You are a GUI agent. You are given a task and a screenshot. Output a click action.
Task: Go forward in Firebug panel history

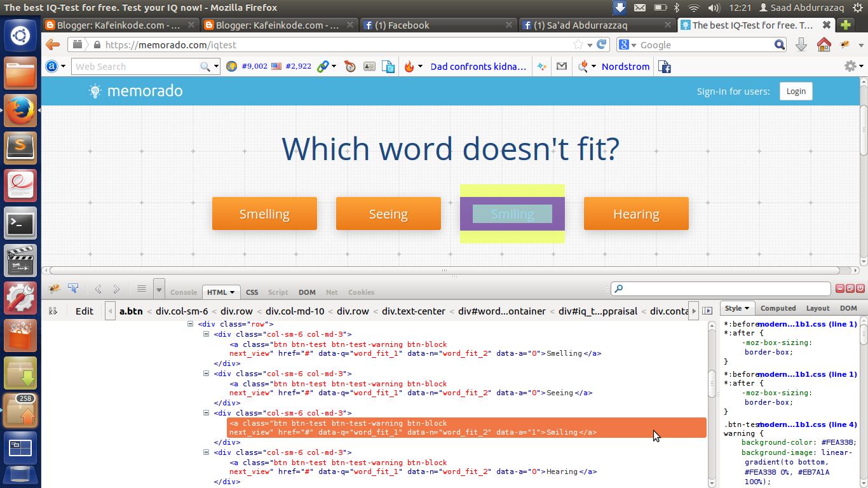(x=116, y=289)
